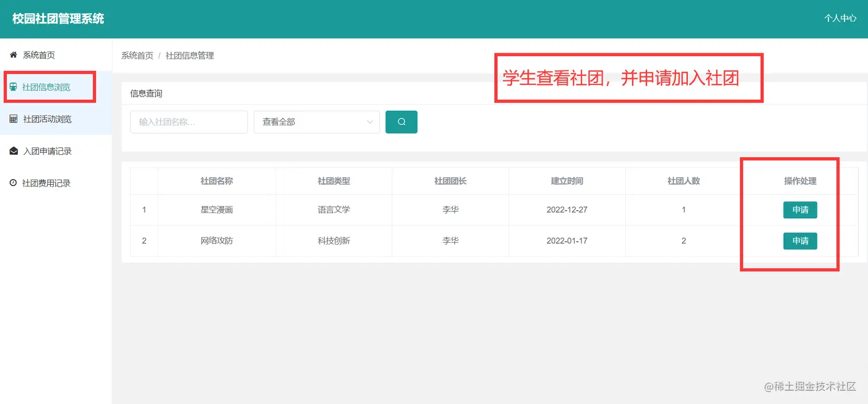
Task: Click the 社团名称 column header
Action: tap(216, 181)
